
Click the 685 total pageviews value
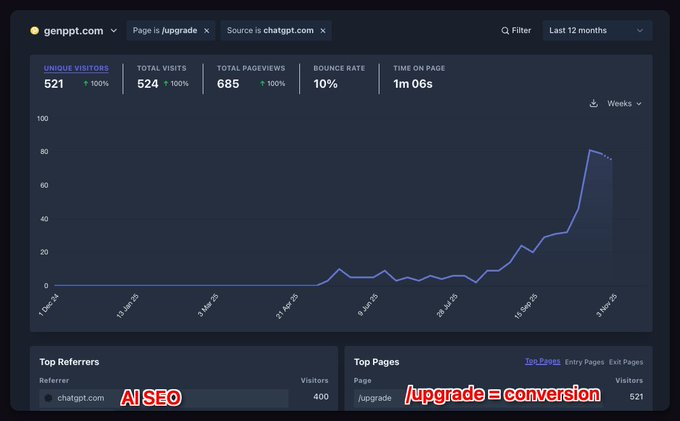coord(228,84)
